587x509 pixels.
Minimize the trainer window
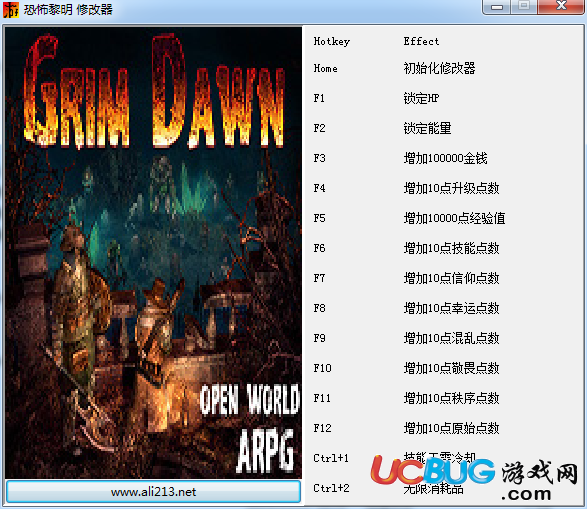[x=496, y=7]
